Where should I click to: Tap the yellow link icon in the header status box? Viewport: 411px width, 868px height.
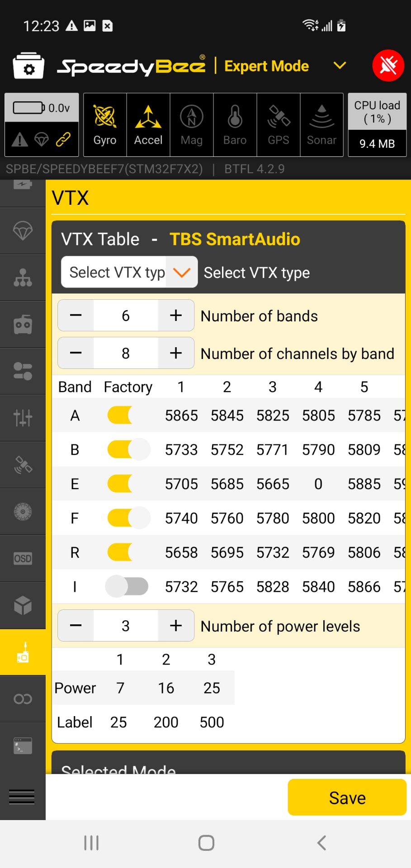pos(63,140)
